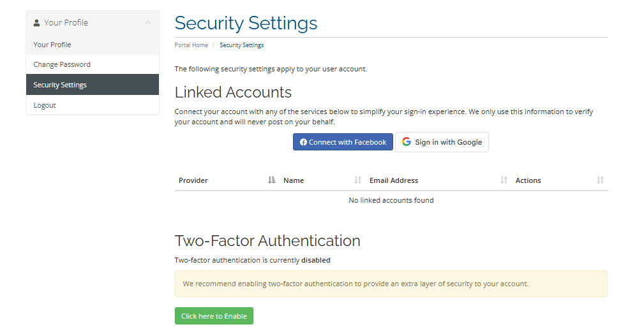Viewport: 644px width, 334px height.
Task: Click the Security Settings breadcrumb item
Action: (241, 45)
